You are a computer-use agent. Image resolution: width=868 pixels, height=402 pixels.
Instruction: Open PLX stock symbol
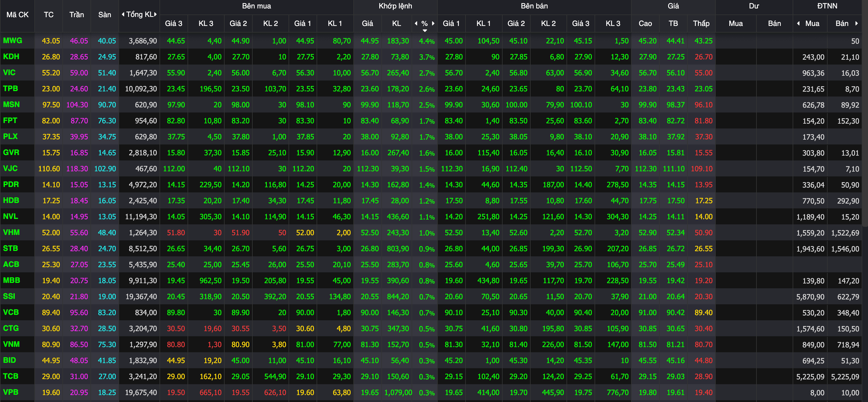click(x=10, y=137)
